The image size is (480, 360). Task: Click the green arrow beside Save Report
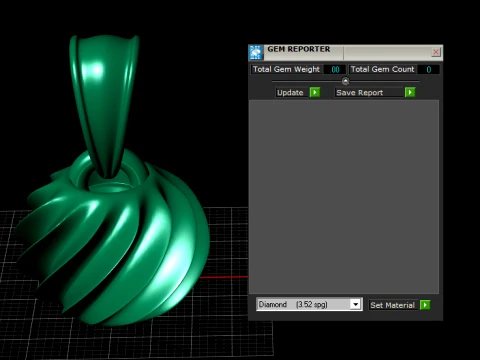point(410,92)
